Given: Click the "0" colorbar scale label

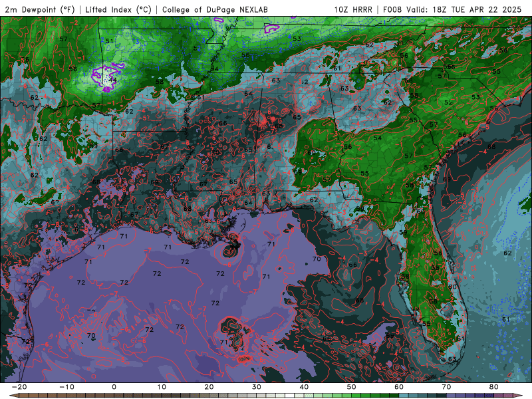Looking at the screenshot, I should click(x=114, y=387).
